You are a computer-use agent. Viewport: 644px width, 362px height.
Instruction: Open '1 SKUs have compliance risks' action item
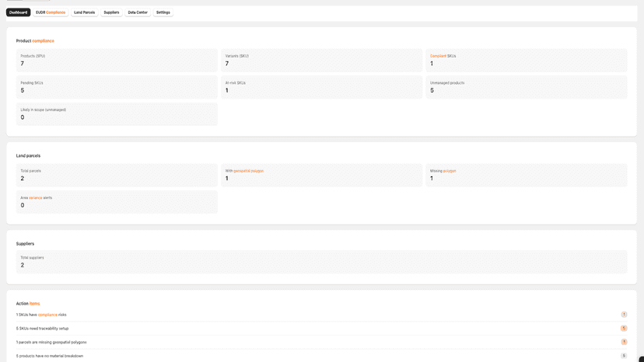pyautogui.click(x=321, y=315)
